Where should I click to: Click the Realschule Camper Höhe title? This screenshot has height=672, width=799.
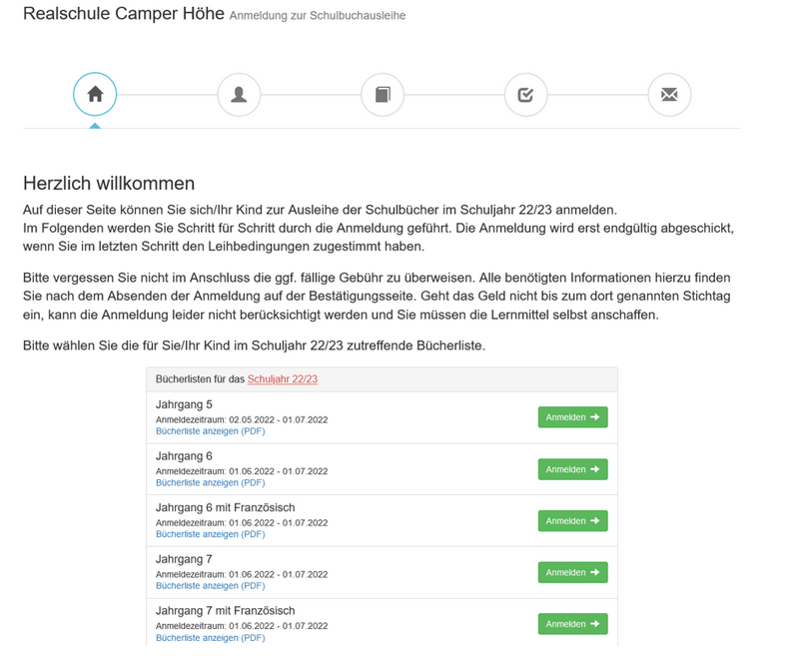click(x=121, y=14)
